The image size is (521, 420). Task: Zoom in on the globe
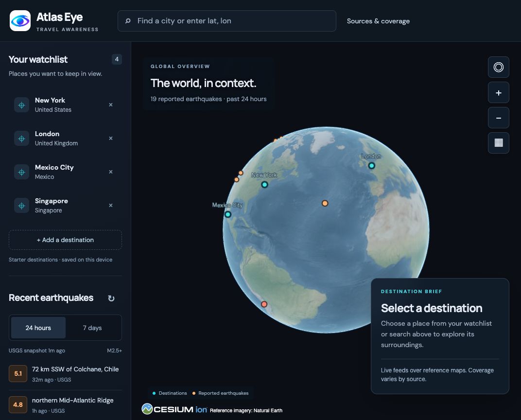point(499,93)
